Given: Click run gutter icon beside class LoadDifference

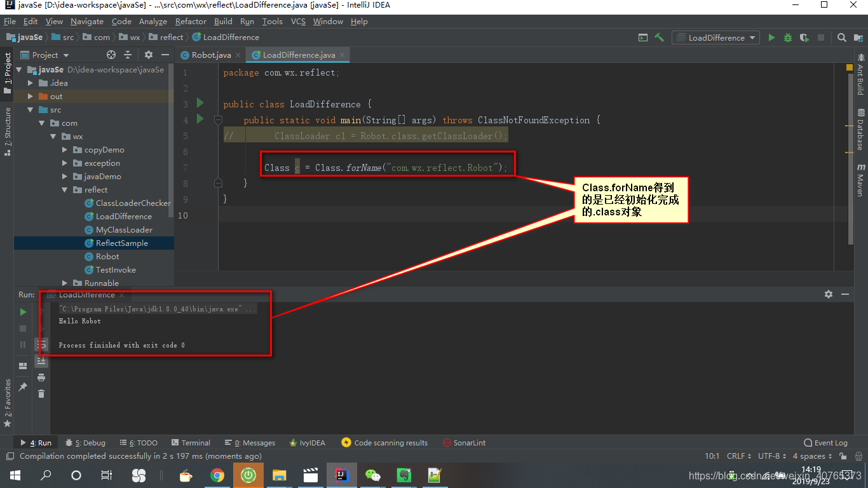Looking at the screenshot, I should click(x=200, y=103).
